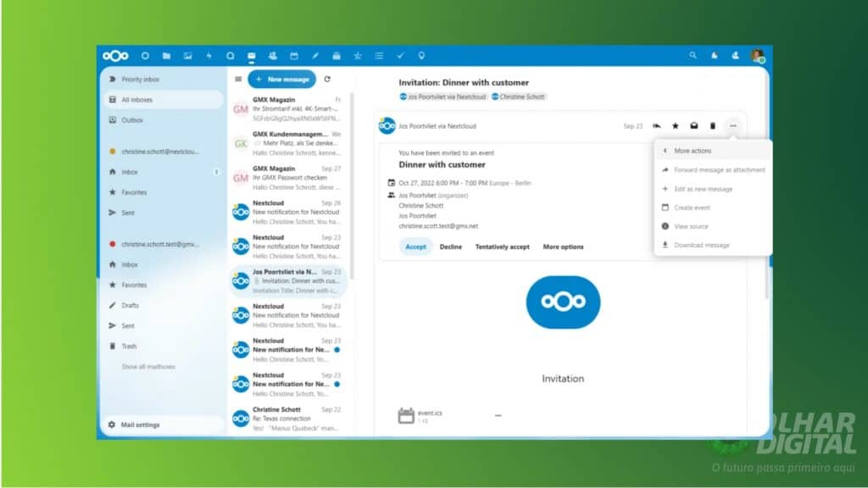Open Jos Poortvliet invitation email in list

(288, 281)
